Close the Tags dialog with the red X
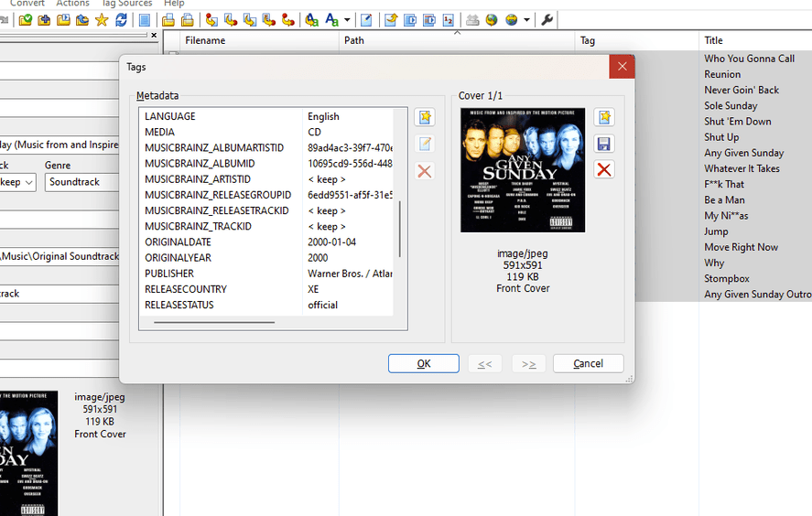Viewport: 812px width, 516px height. [622, 67]
